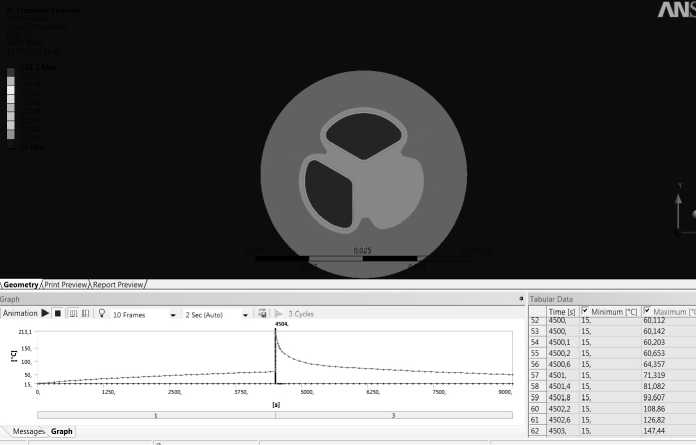This screenshot has width=696, height=445.
Task: Click the bottom legend color band
Action: tap(11, 134)
